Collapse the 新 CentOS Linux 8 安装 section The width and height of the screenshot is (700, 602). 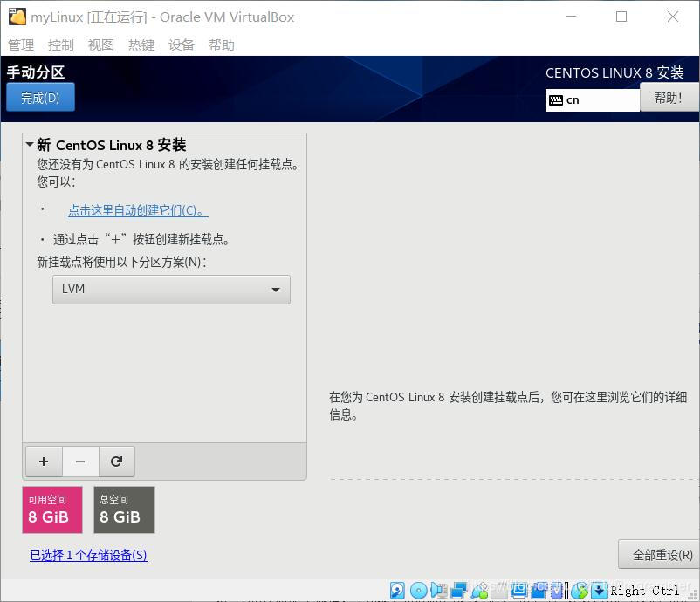[30, 144]
